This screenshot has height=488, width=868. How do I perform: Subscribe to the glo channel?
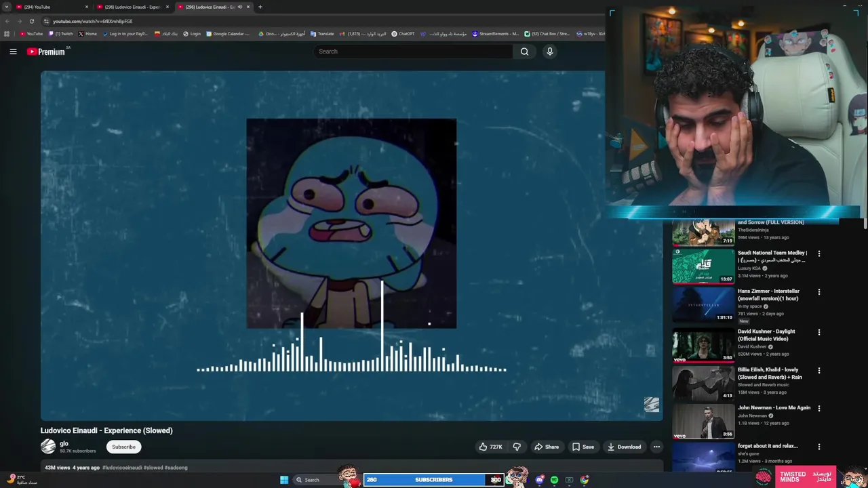(123, 447)
